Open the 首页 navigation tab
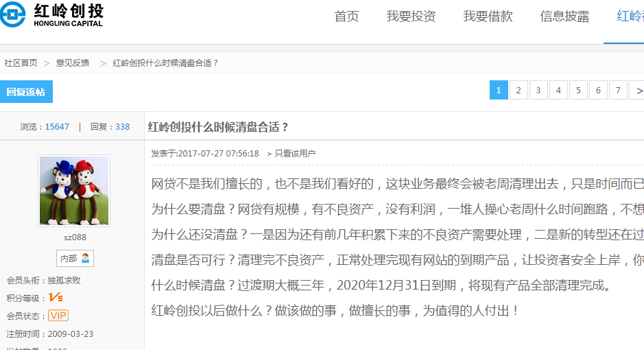Image resolution: width=644 pixels, height=350 pixels. coord(346,17)
